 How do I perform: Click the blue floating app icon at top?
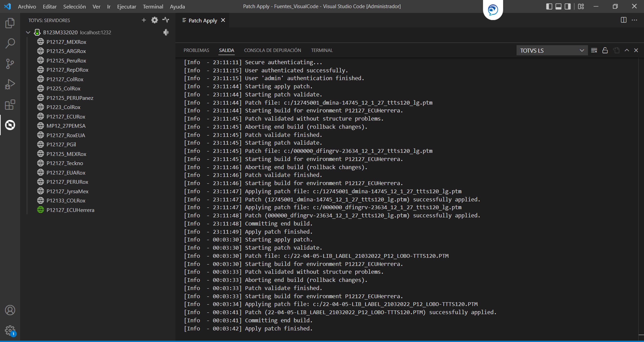(x=493, y=10)
